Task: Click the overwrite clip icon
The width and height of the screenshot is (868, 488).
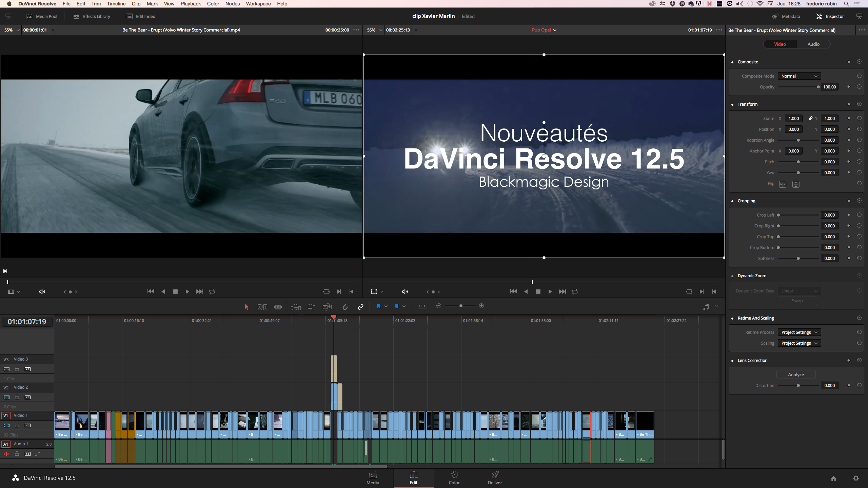Action: (x=311, y=307)
